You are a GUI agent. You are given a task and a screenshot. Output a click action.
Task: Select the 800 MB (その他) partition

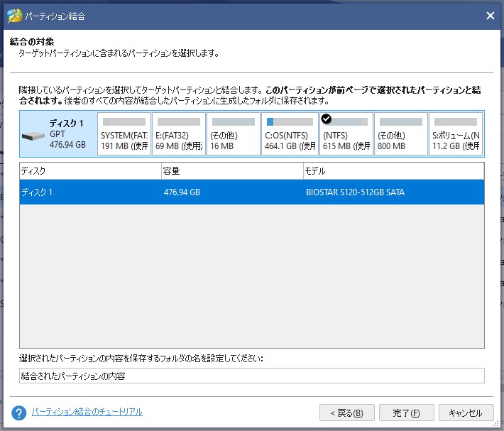click(x=400, y=133)
